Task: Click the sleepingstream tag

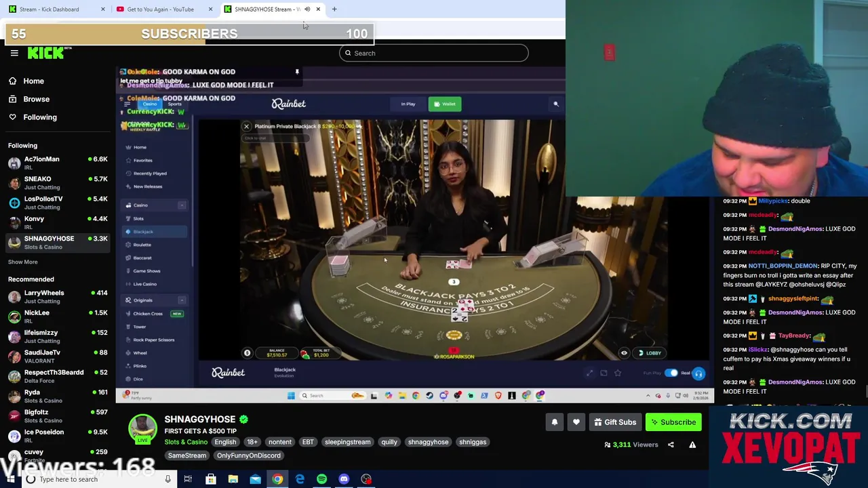Action: pyautogui.click(x=347, y=442)
